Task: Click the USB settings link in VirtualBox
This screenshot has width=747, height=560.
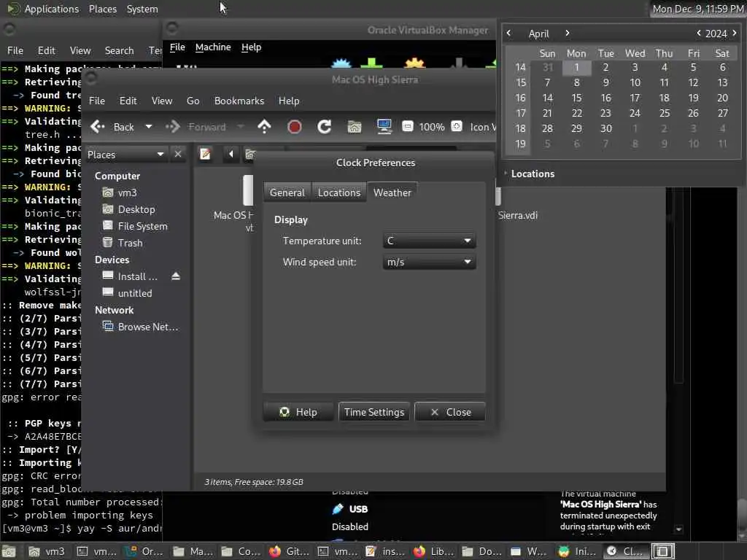Action: [358, 509]
